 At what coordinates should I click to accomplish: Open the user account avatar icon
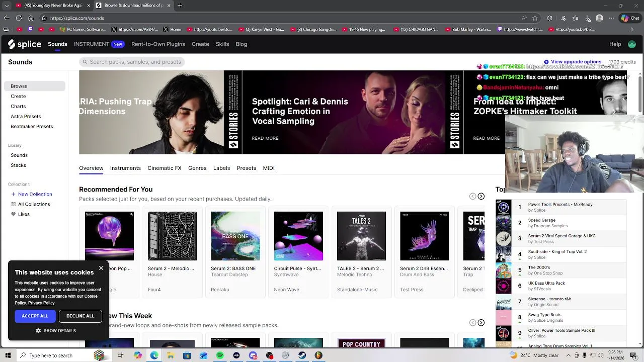632,44
